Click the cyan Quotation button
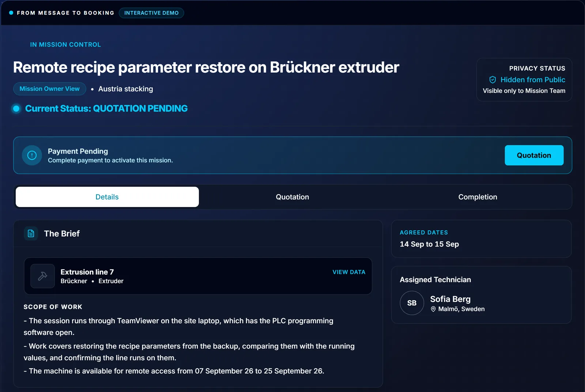This screenshot has height=392, width=585. pos(534,155)
